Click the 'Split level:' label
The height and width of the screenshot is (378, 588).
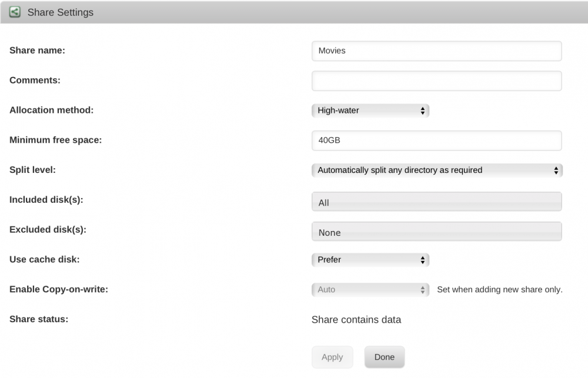coord(32,169)
